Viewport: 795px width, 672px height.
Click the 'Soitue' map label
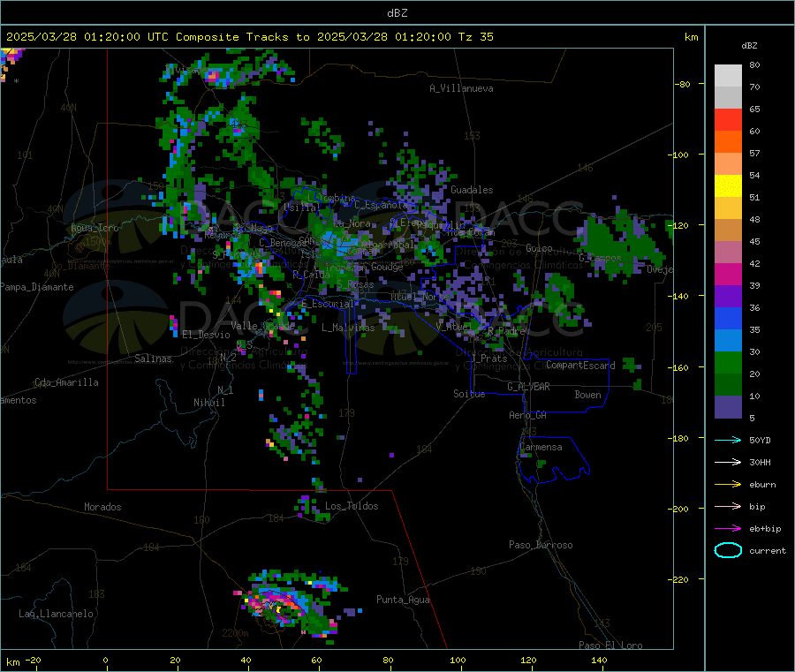[469, 394]
